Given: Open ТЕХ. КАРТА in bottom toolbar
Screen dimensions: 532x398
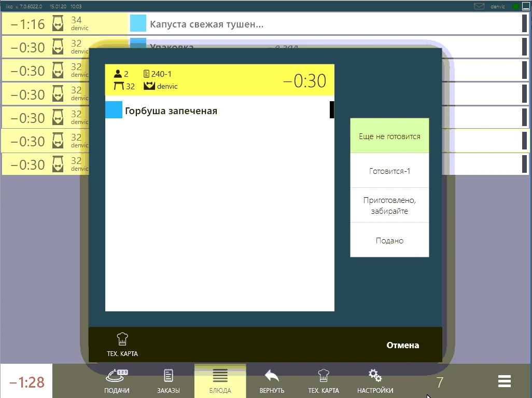Looking at the screenshot, I should click(x=324, y=381).
